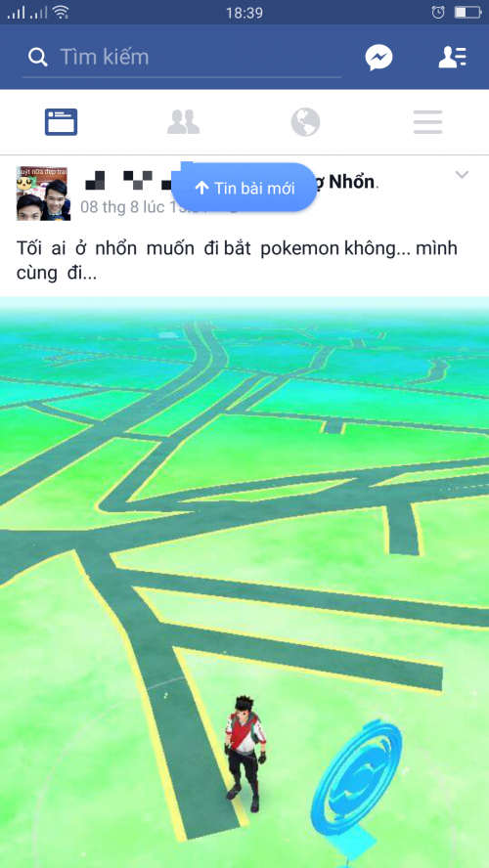The width and height of the screenshot is (489, 868).
Task: Tap the alarm icon in status bar
Action: click(438, 12)
